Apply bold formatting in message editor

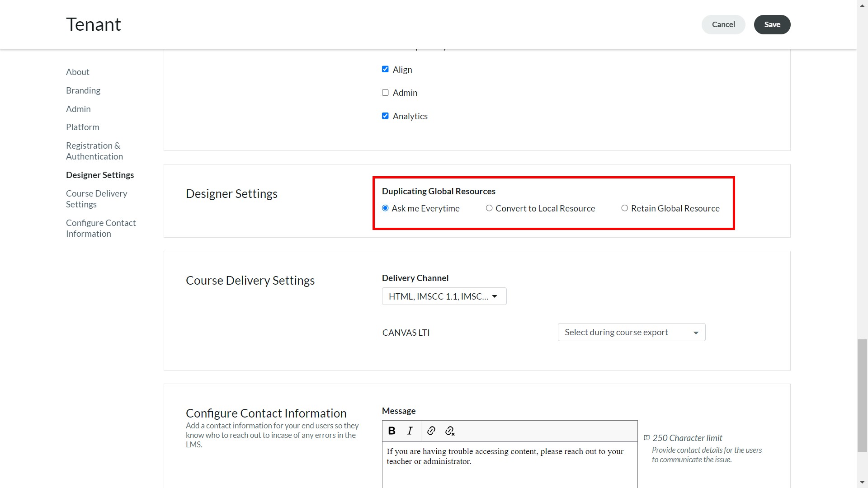click(392, 431)
